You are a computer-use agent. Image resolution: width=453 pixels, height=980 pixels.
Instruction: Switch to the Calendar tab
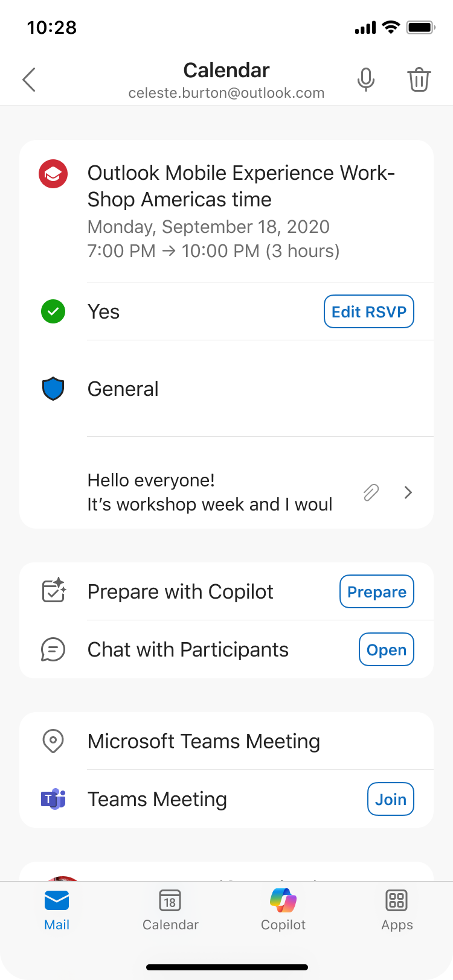pos(170,910)
